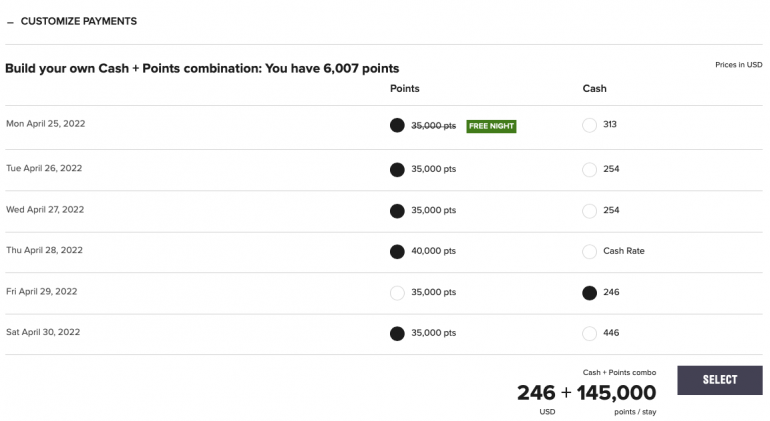
Task: Click the Points column header
Action: point(405,88)
